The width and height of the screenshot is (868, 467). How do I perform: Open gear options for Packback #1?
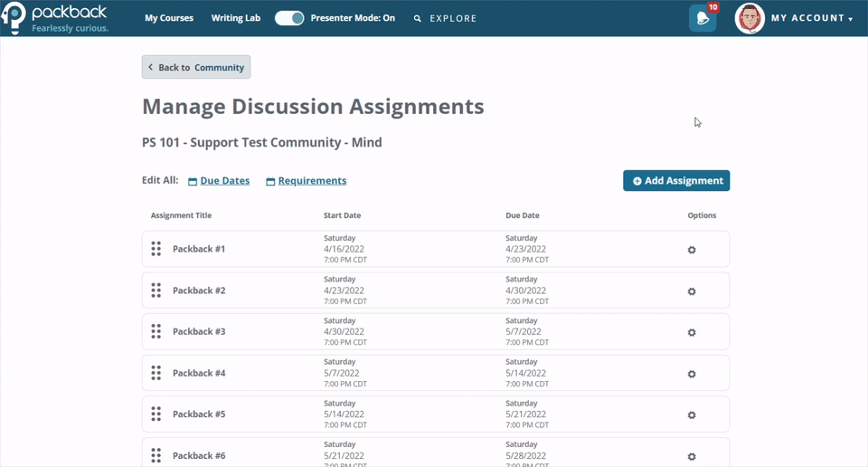692,250
